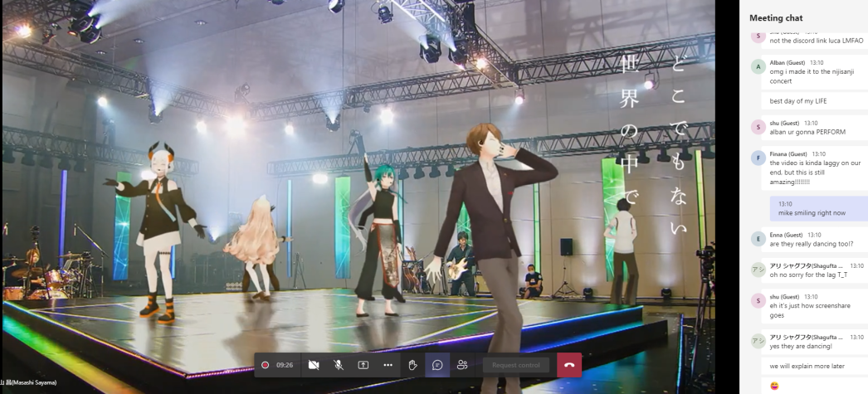Click the sender name Enna (Guest)
Image resolution: width=868 pixels, height=394 pixels.
coord(786,236)
